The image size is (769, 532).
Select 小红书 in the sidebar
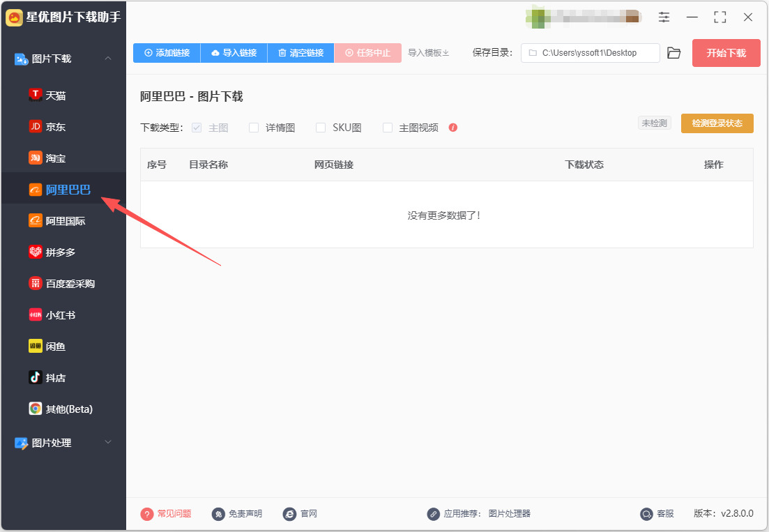(x=63, y=315)
